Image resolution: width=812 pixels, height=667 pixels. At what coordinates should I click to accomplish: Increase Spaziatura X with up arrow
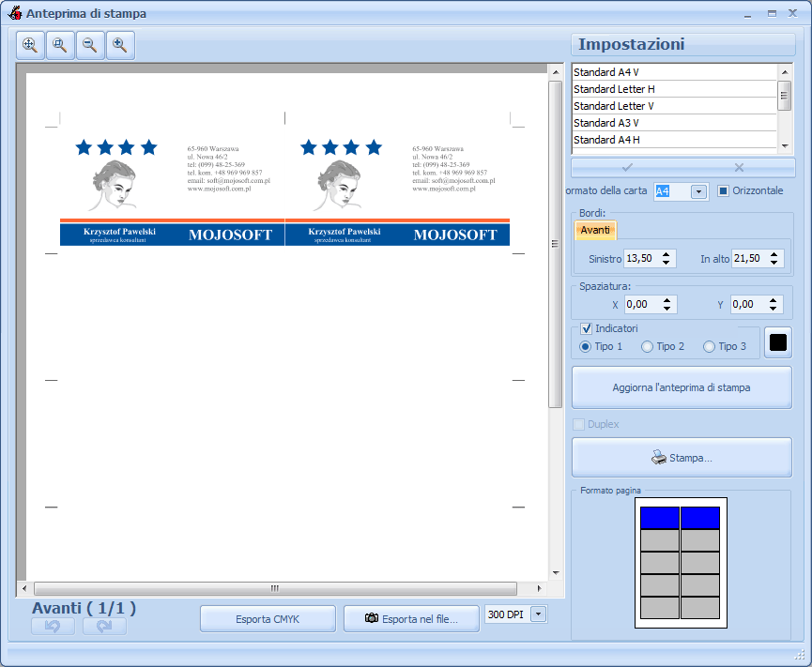coord(667,300)
